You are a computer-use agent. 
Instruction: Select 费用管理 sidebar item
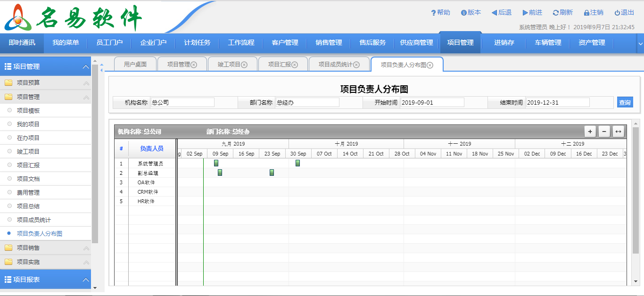[x=28, y=193]
